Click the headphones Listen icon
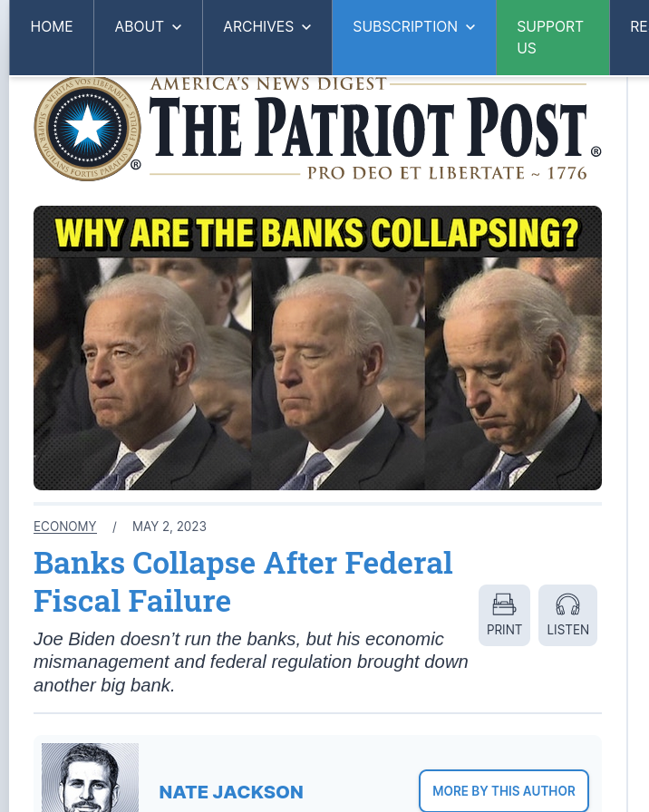 [567, 604]
